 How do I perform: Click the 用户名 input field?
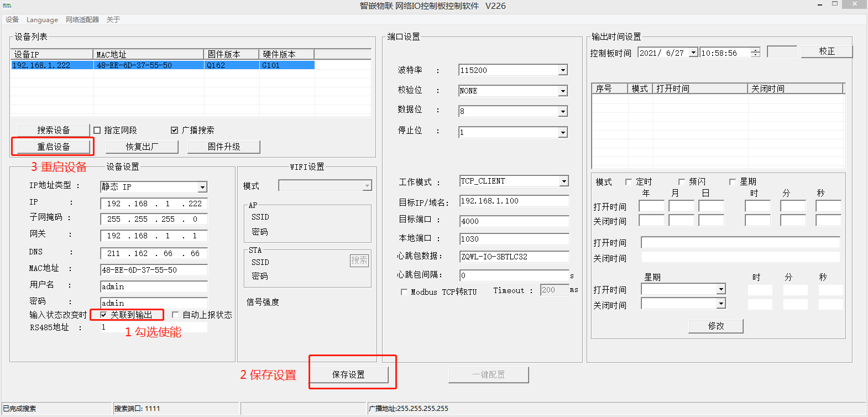pyautogui.click(x=154, y=286)
